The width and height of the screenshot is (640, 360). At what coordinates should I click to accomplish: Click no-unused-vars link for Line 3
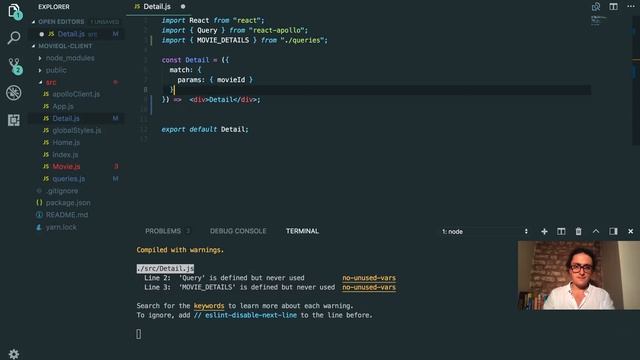(x=369, y=287)
